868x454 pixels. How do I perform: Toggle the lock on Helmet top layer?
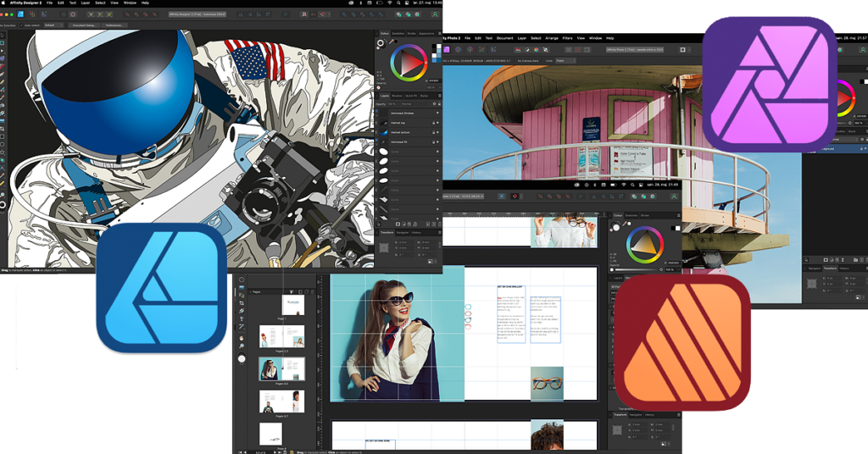click(x=433, y=123)
